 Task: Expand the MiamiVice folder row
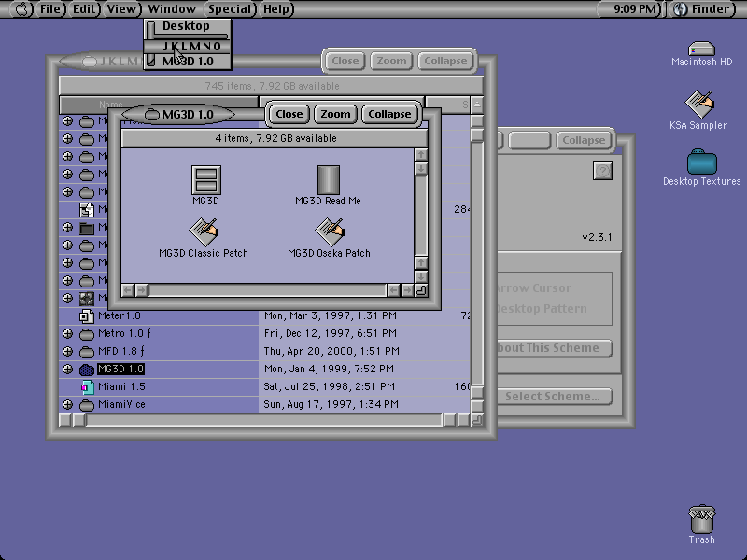pos(67,404)
